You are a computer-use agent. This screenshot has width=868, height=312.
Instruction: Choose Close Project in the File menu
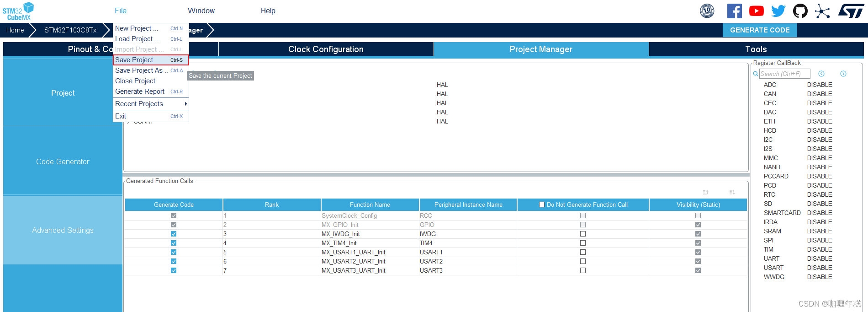[151, 81]
